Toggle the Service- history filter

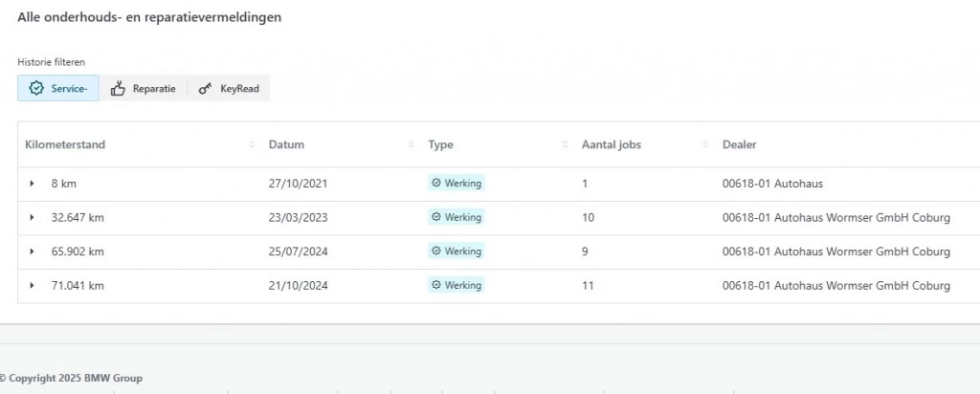(58, 88)
